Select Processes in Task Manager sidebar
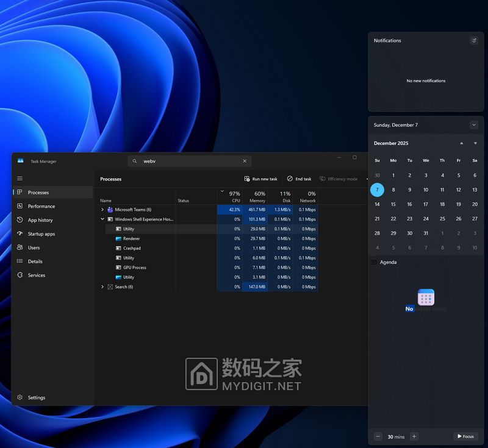488x448 pixels. click(x=53, y=193)
